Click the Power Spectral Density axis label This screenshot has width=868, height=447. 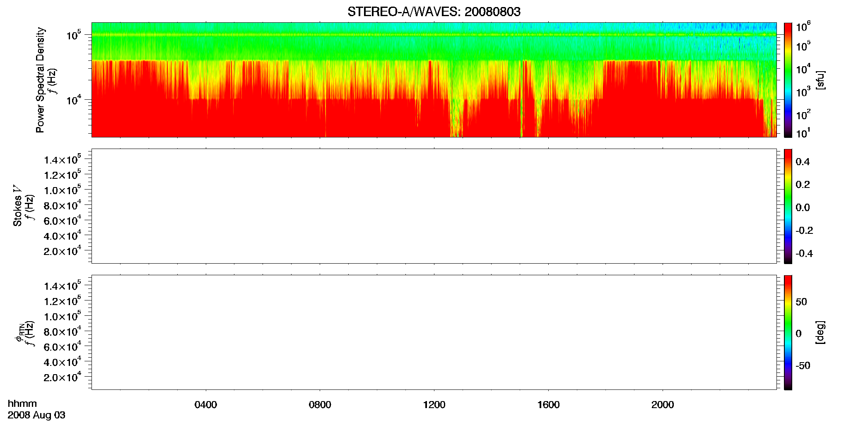pos(40,80)
